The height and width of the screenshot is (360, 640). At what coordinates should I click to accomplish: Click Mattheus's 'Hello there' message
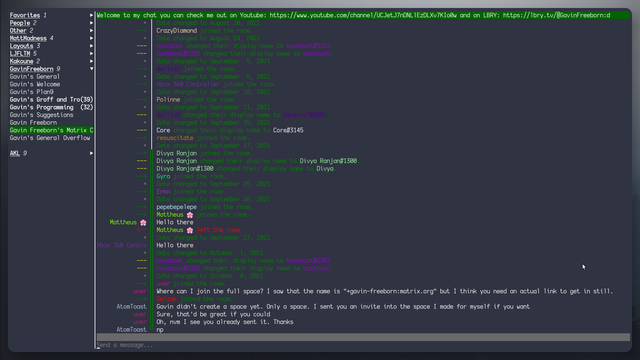click(175, 222)
